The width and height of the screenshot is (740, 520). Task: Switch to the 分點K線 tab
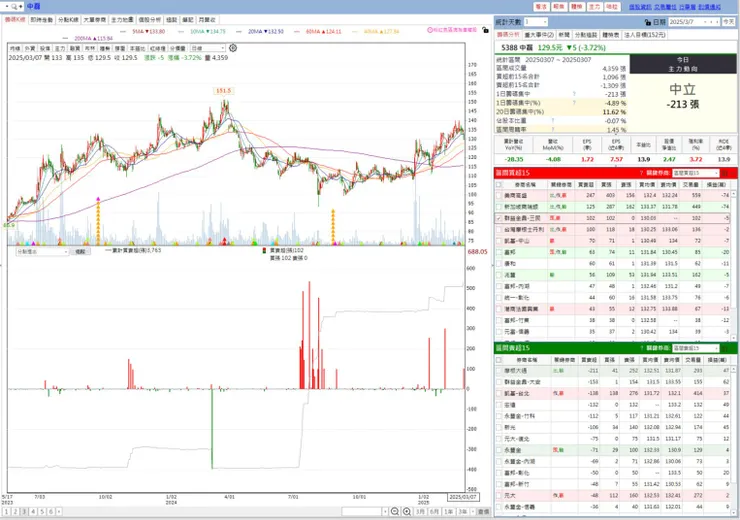[x=68, y=20]
